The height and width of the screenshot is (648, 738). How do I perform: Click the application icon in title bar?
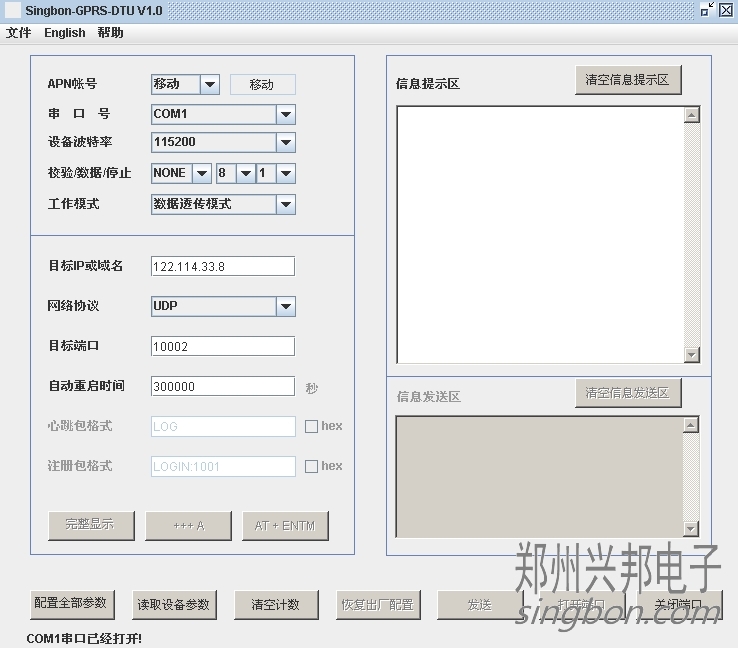pos(13,10)
